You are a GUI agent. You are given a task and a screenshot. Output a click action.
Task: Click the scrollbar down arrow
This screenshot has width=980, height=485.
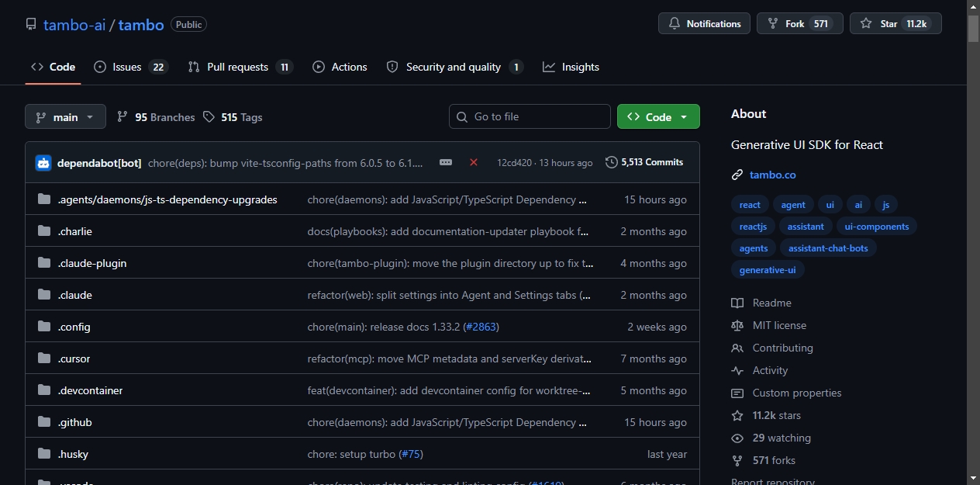(x=974, y=478)
